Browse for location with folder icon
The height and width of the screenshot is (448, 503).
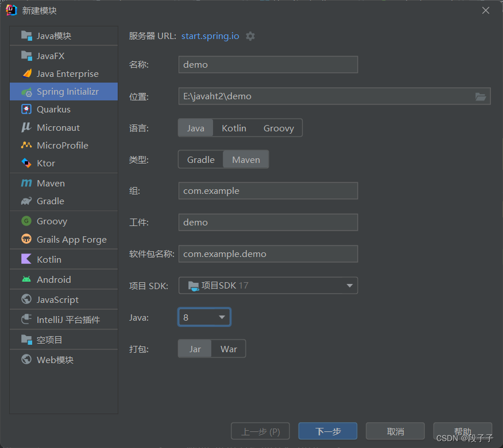(480, 96)
